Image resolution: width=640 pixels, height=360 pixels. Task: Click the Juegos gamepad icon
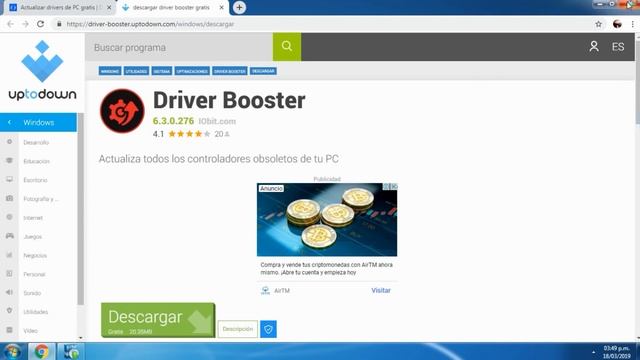click(9, 236)
